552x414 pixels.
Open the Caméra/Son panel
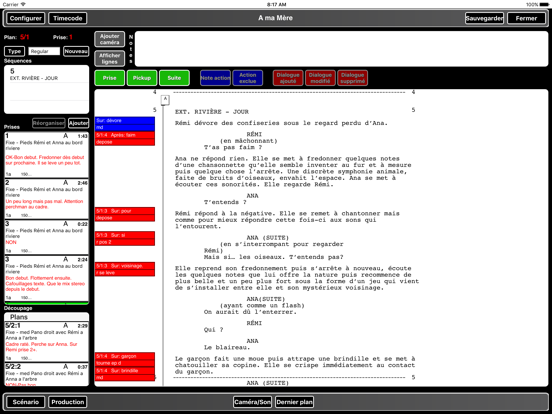tap(252, 402)
